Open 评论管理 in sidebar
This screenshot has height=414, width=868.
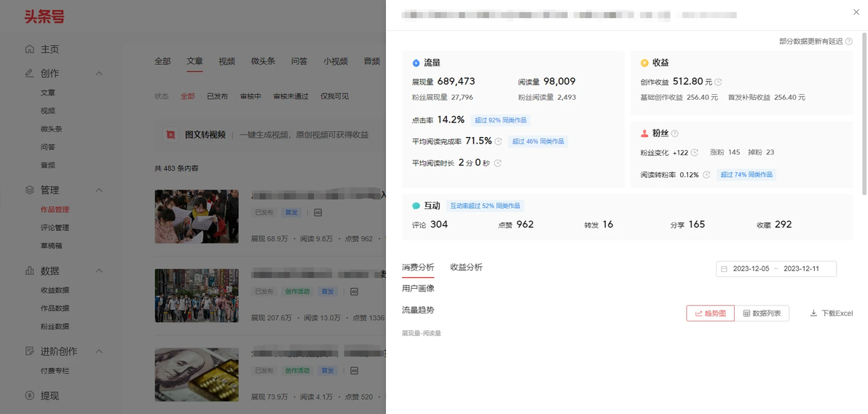click(55, 228)
